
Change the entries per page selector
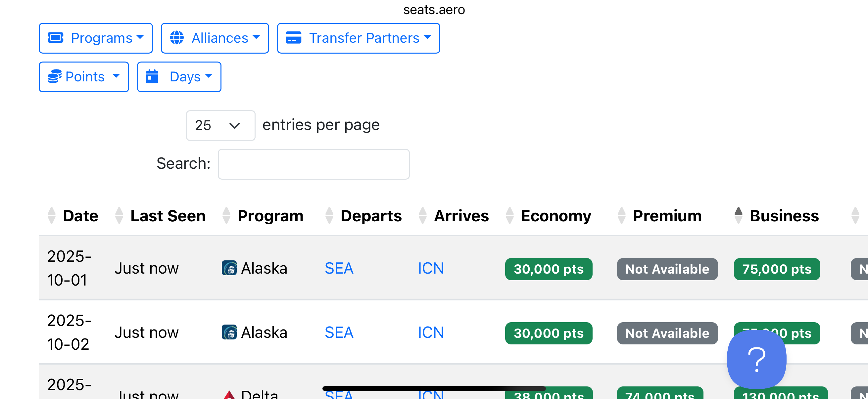(x=220, y=125)
